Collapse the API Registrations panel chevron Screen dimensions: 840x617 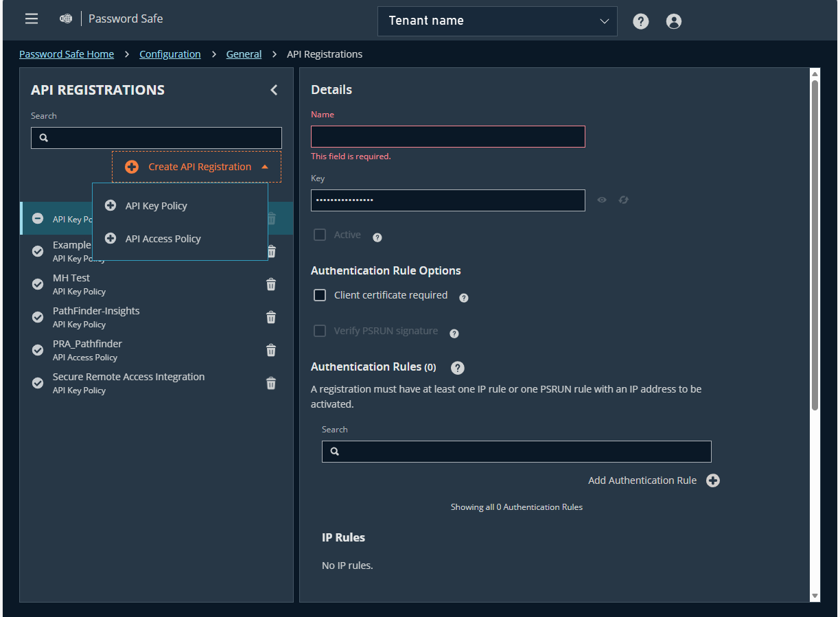[x=274, y=90]
